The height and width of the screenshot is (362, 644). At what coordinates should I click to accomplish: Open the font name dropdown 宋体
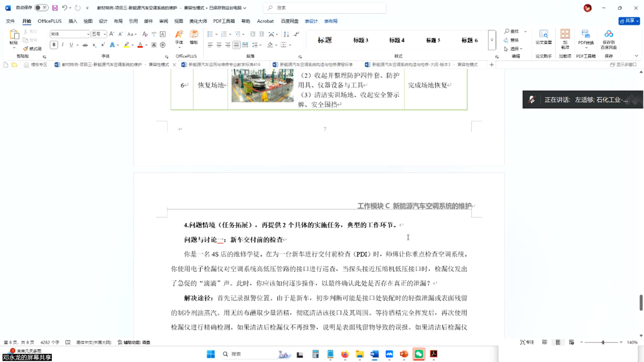tap(88, 34)
